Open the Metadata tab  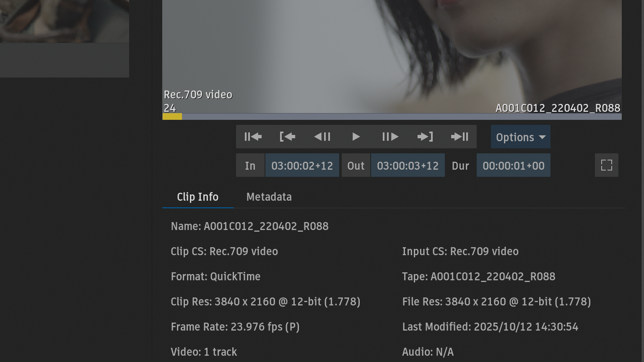[269, 197]
